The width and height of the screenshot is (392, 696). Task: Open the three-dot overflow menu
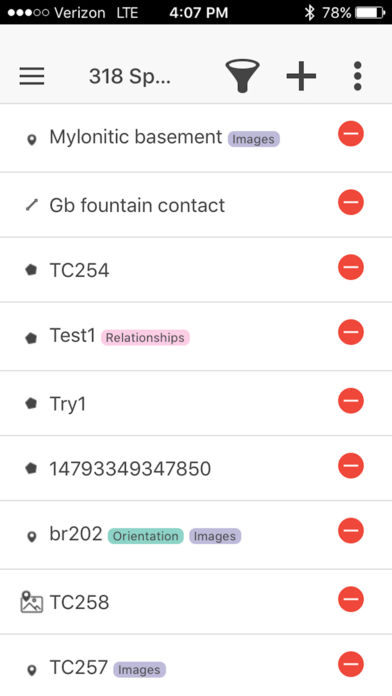358,76
